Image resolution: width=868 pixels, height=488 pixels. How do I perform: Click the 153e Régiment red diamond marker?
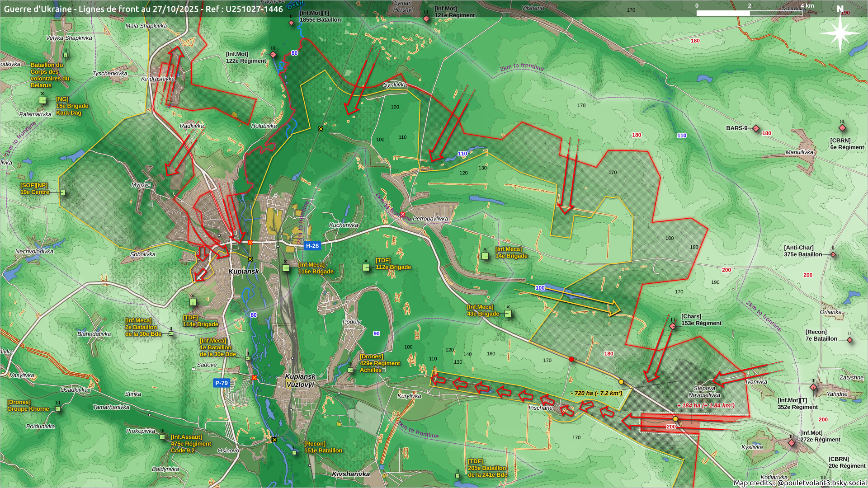[x=673, y=326]
